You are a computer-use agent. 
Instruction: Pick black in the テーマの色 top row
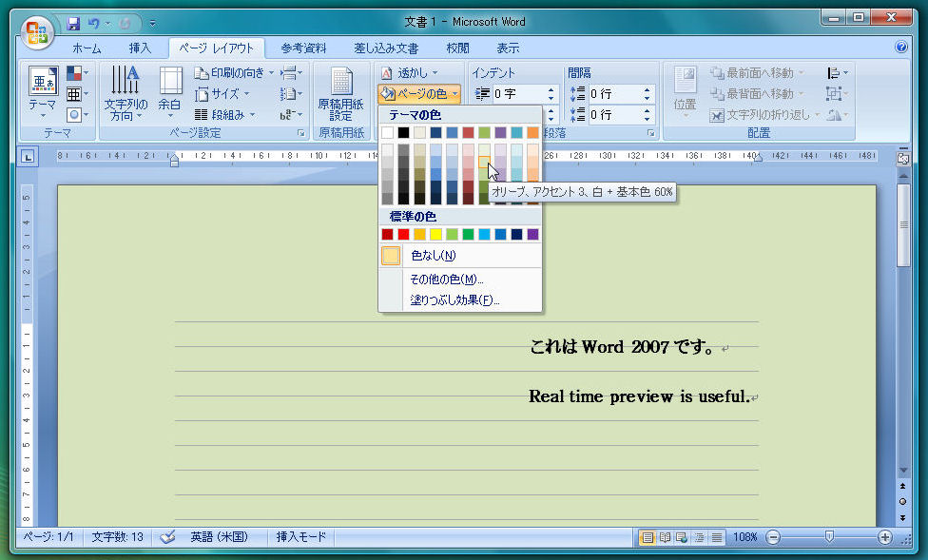pyautogui.click(x=404, y=132)
